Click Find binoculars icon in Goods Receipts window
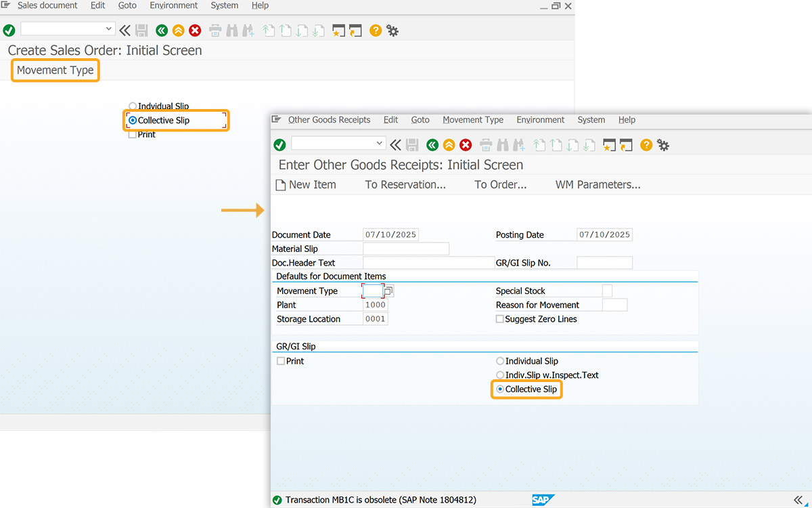This screenshot has width=812, height=508. 503,145
